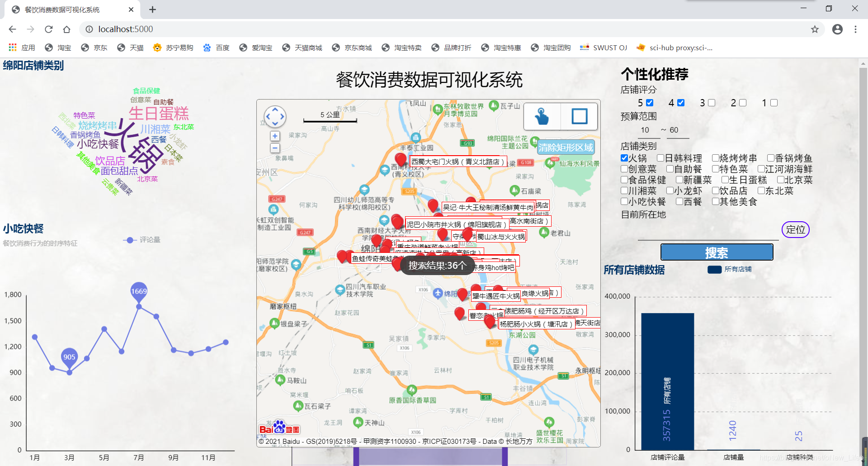This screenshot has width=868, height=466.
Task: Toggle the 所有店铺 legend swatch
Action: coord(715,269)
